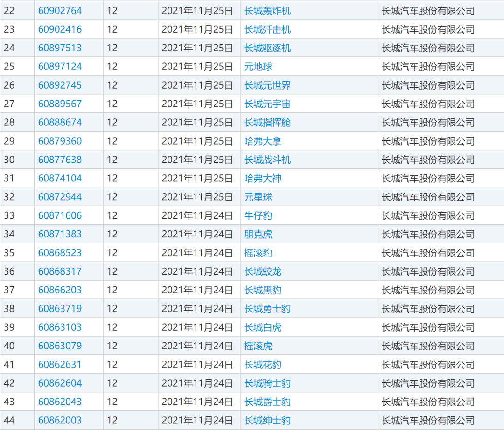Click the 摇滚虎 trademark name
Viewport: 504px width, 430px height.
pyautogui.click(x=258, y=346)
